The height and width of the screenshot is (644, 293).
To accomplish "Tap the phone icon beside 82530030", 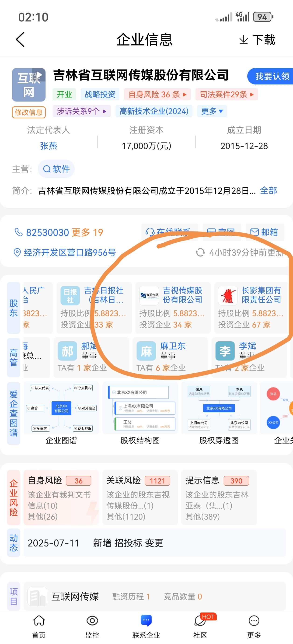I will tap(18, 232).
